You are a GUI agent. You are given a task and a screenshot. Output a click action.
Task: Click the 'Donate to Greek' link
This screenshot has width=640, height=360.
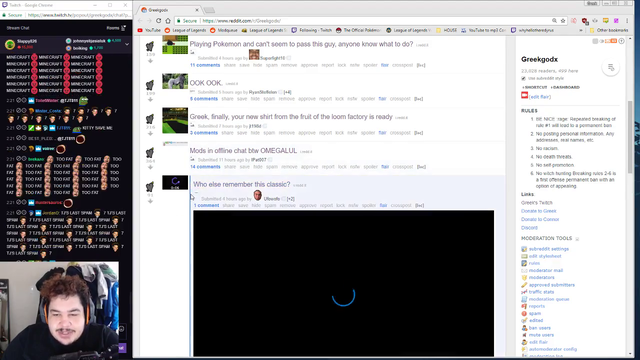click(x=538, y=211)
